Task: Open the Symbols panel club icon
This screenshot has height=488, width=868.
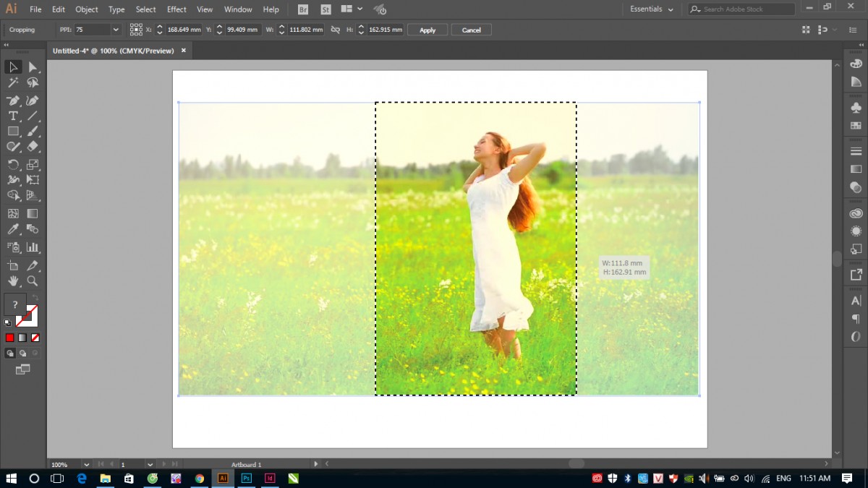Action: pos(856,108)
